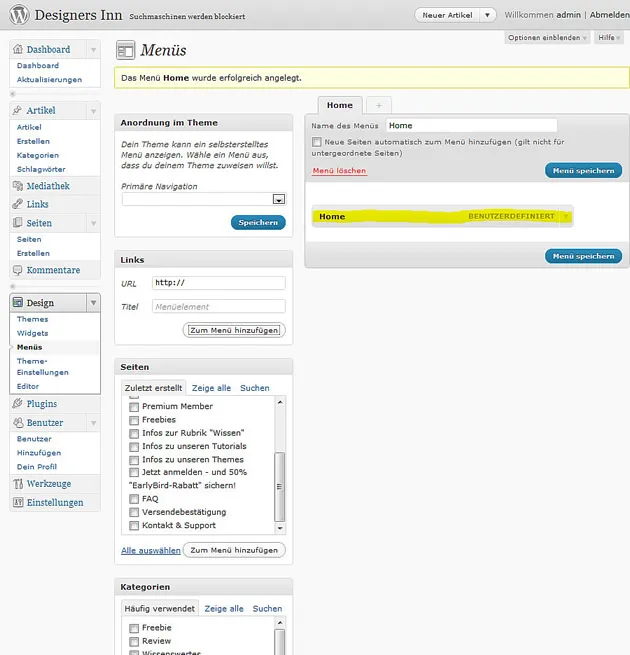Add selected pages with Zum Menü hinzufügen

pos(234,550)
